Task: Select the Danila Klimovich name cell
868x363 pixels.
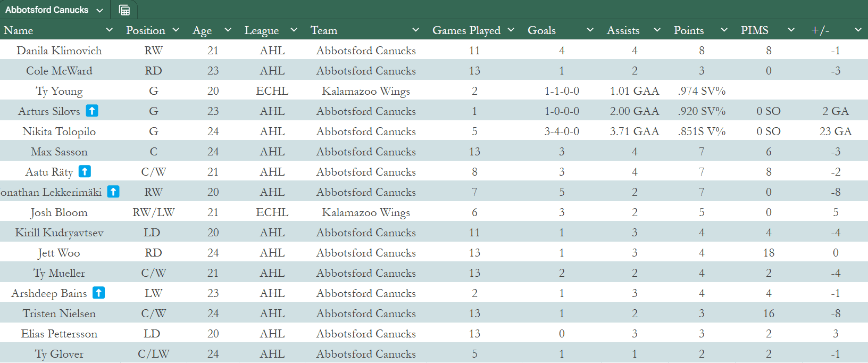Action: 59,51
